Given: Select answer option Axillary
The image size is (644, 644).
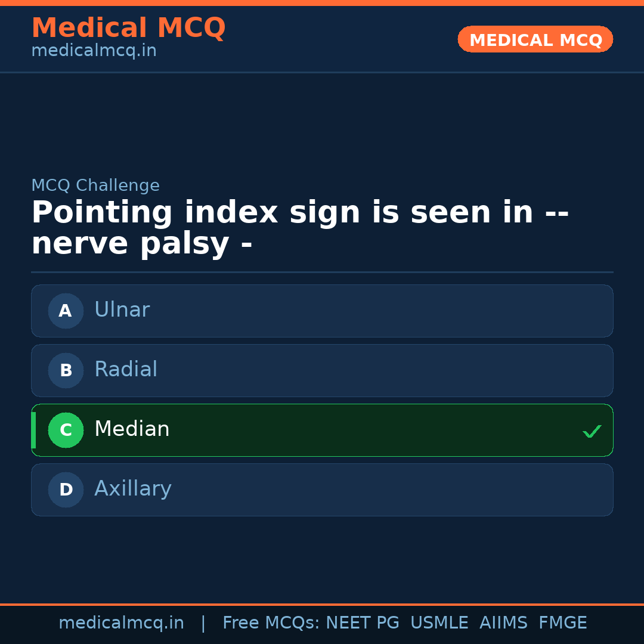Looking at the screenshot, I should point(322,490).
